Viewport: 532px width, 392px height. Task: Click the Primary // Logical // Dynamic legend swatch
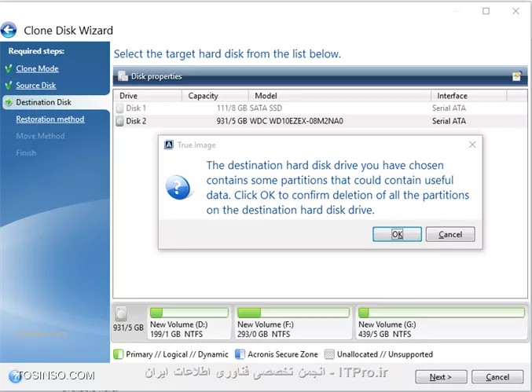tap(119, 354)
